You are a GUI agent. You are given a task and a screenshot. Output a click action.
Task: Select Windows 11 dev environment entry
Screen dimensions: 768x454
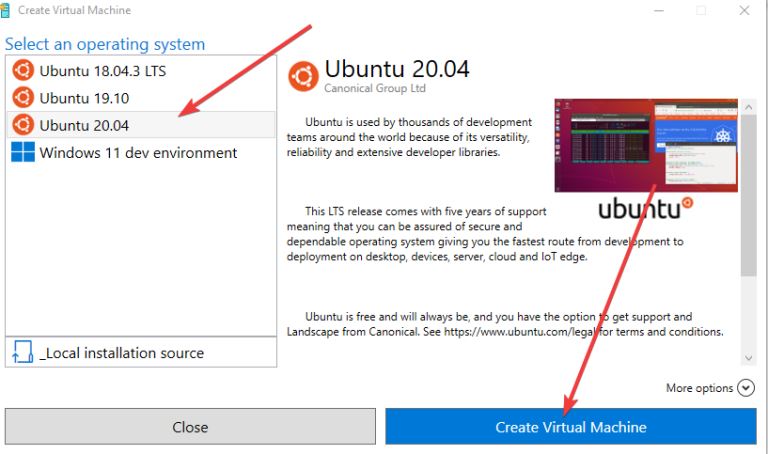(x=141, y=152)
